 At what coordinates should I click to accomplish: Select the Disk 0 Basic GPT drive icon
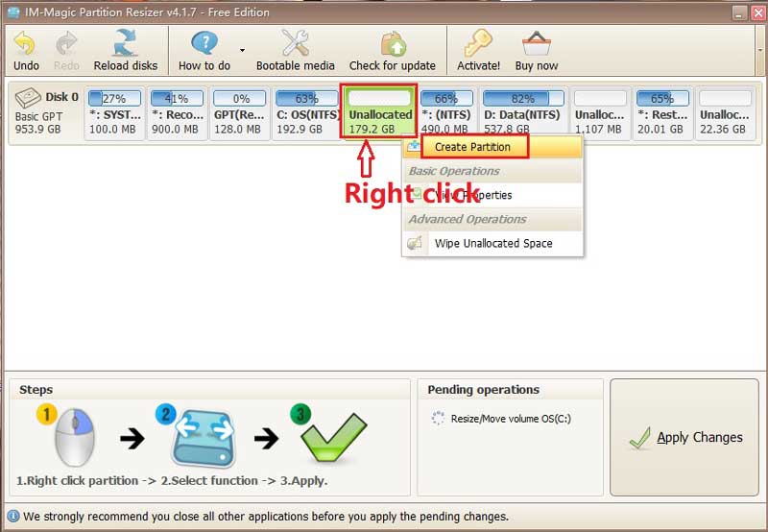[x=28, y=98]
